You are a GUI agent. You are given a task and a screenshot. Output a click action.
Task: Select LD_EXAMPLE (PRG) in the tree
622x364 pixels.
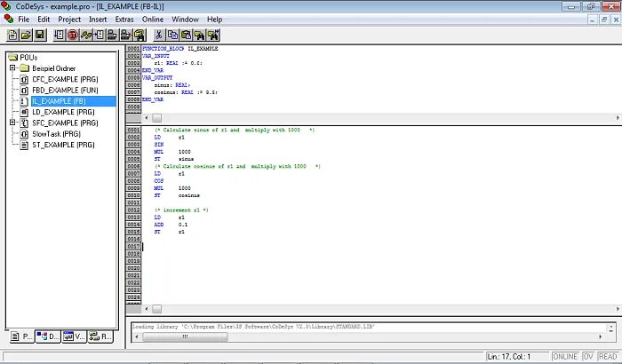click(63, 112)
